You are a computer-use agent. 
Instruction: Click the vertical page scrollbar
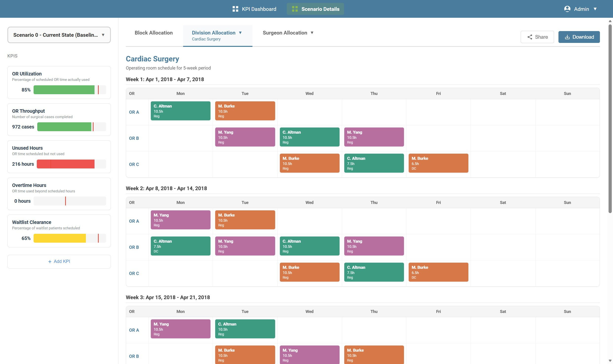click(x=610, y=118)
